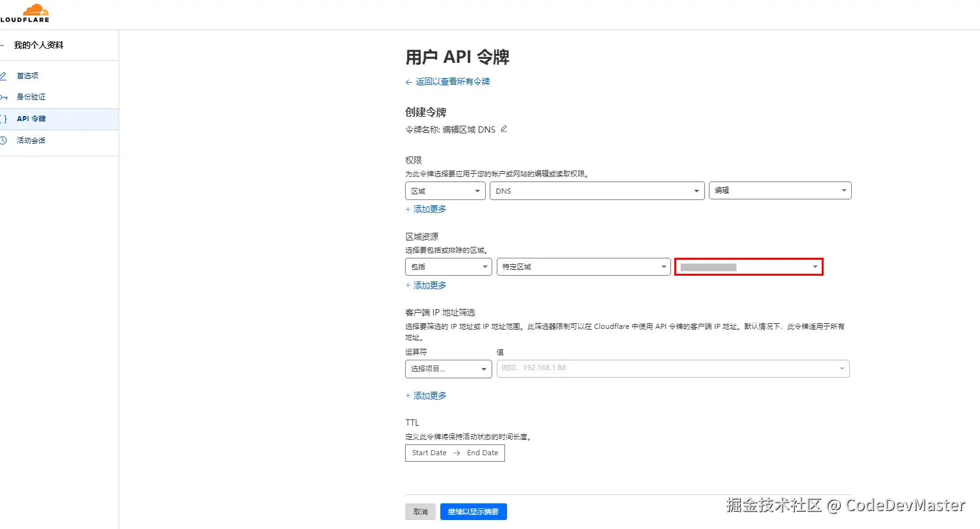This screenshot has height=529, width=980.
Task: Click the pencil icon next to token name
Action: (x=504, y=129)
